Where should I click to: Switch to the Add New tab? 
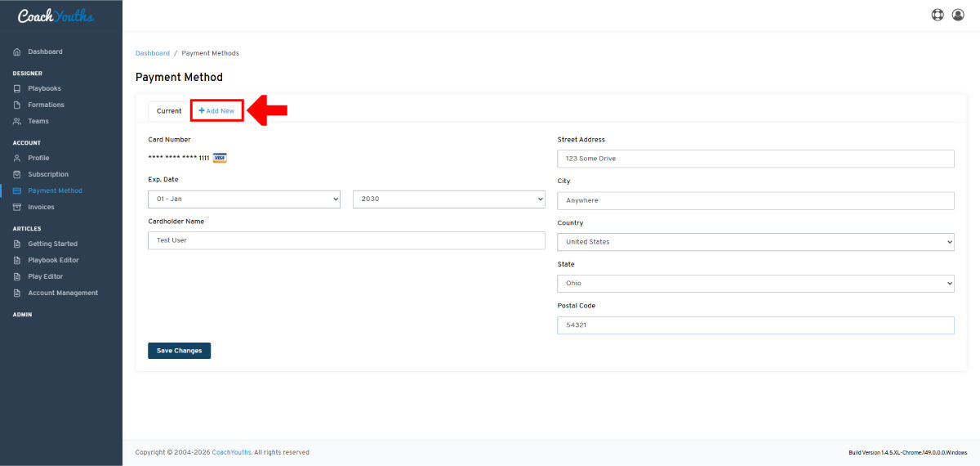pos(216,111)
